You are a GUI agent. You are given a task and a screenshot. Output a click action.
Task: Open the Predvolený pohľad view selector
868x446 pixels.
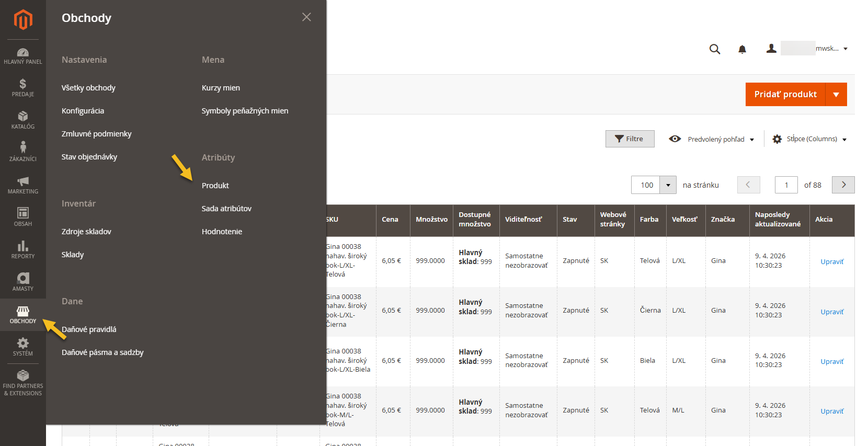(x=712, y=139)
